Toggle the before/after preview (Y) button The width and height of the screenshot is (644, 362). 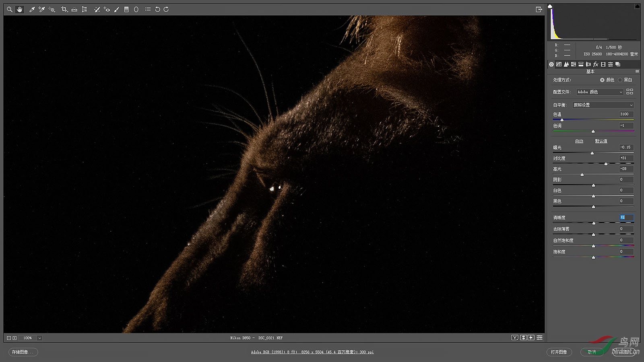click(x=515, y=337)
